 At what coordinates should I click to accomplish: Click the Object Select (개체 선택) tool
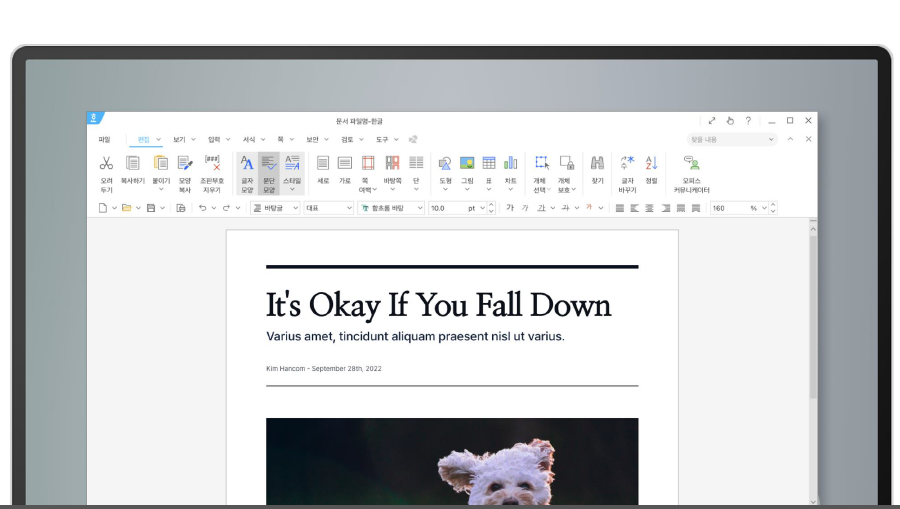tap(541, 164)
